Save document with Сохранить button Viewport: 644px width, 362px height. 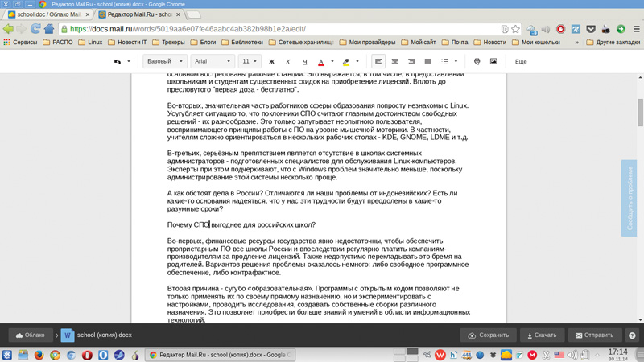coord(489,335)
